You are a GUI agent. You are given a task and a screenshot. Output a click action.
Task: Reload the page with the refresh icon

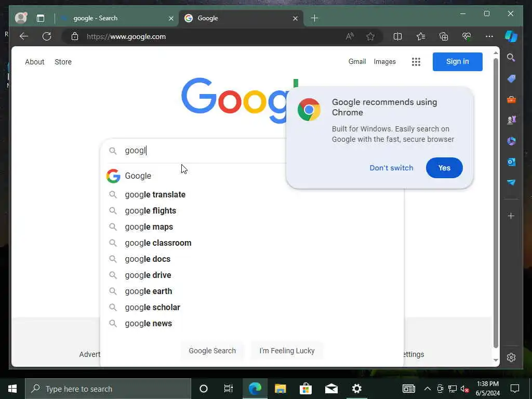[x=47, y=36]
